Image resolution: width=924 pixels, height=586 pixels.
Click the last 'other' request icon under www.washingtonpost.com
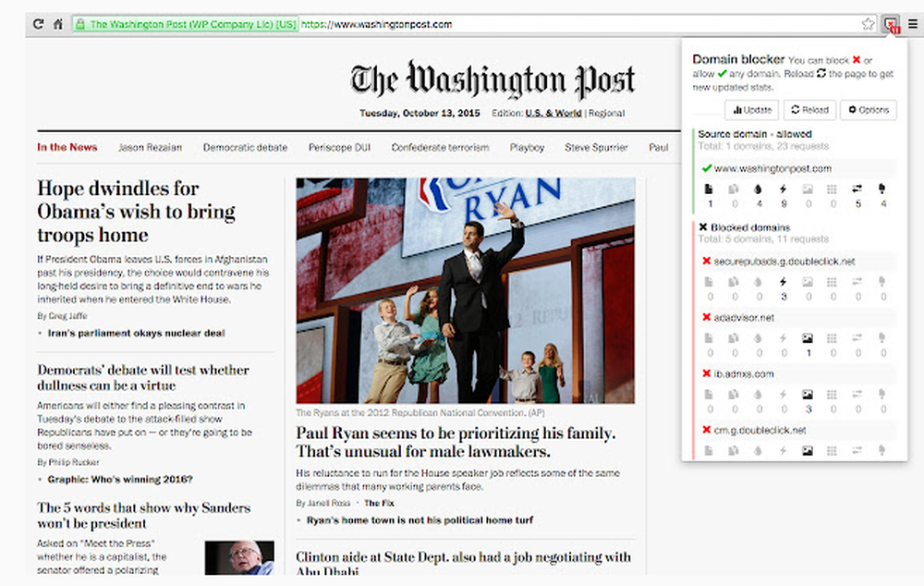(x=882, y=189)
